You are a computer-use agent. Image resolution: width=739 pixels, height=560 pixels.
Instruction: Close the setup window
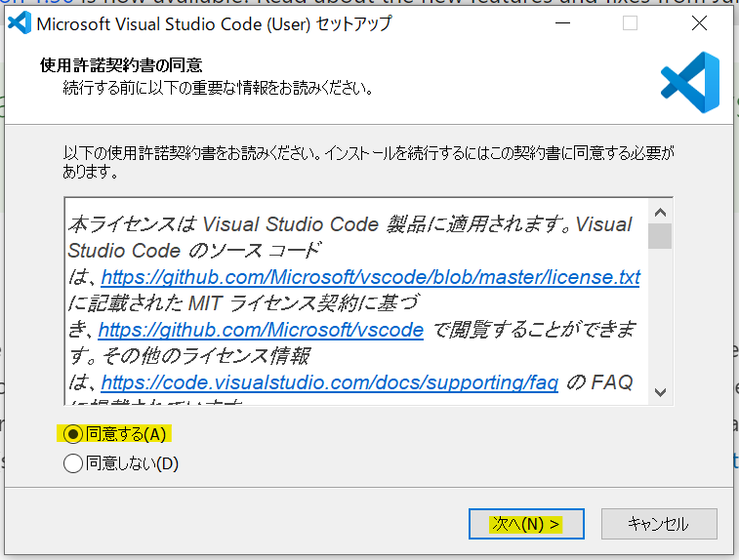coord(699,23)
